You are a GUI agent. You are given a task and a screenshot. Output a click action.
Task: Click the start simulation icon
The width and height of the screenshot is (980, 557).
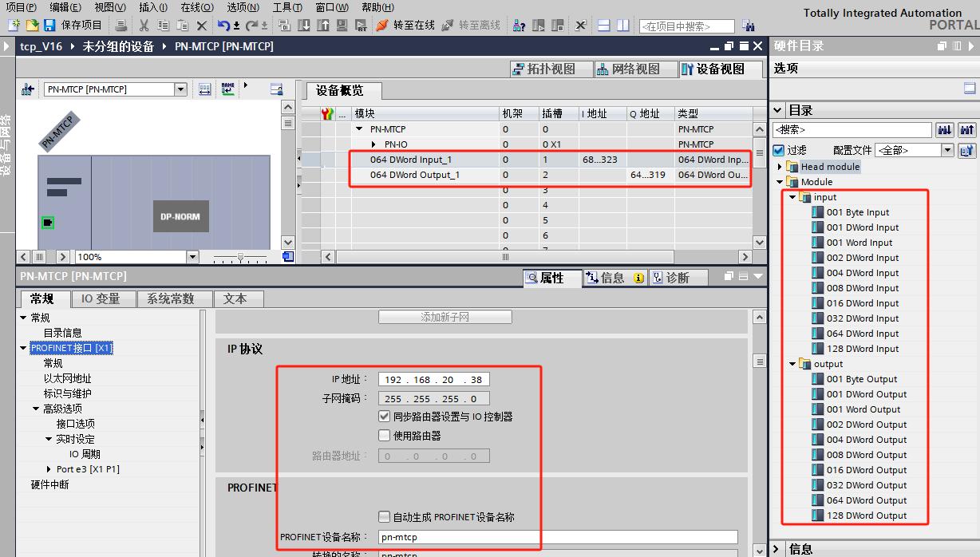tap(342, 26)
